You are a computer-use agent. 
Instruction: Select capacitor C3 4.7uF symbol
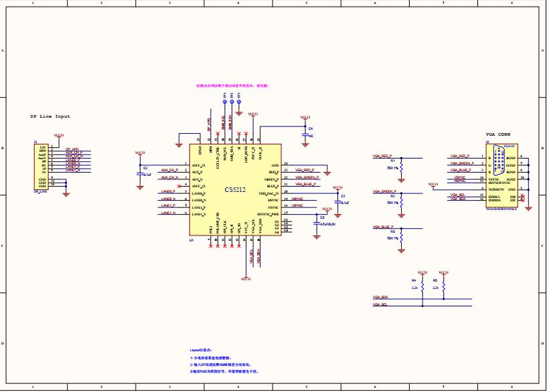[x=317, y=223]
